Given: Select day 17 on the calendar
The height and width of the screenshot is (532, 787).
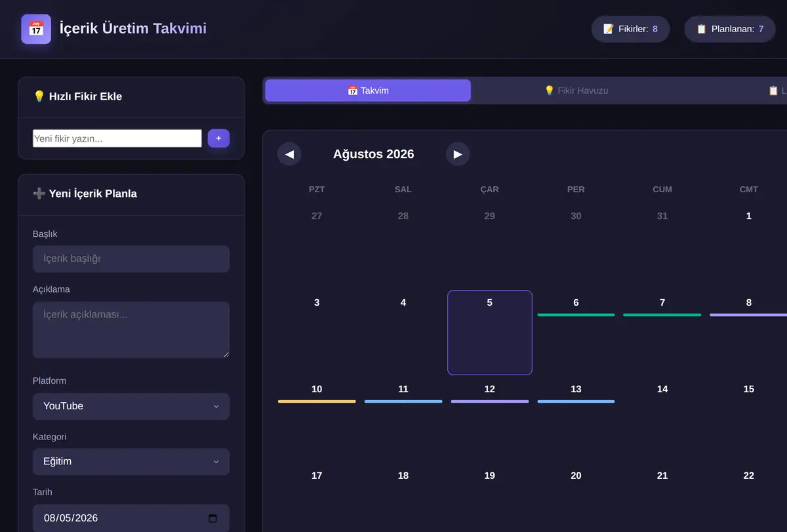Looking at the screenshot, I should (317, 498).
